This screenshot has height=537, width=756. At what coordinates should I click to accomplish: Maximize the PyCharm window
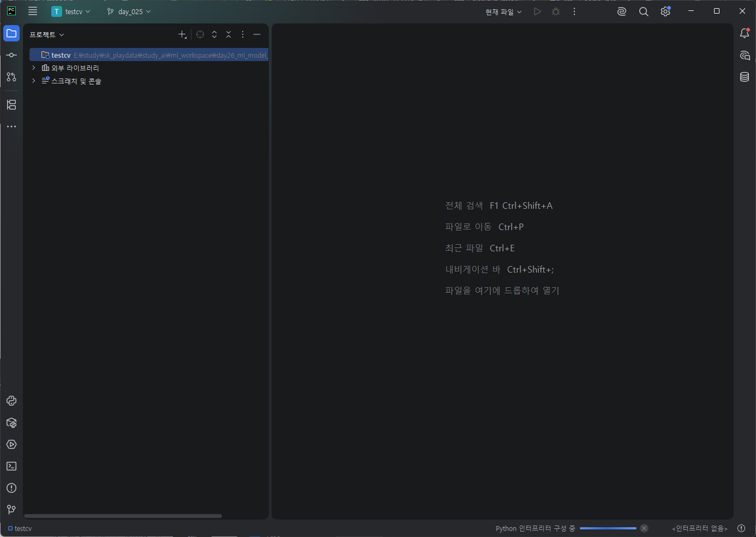pyautogui.click(x=717, y=11)
